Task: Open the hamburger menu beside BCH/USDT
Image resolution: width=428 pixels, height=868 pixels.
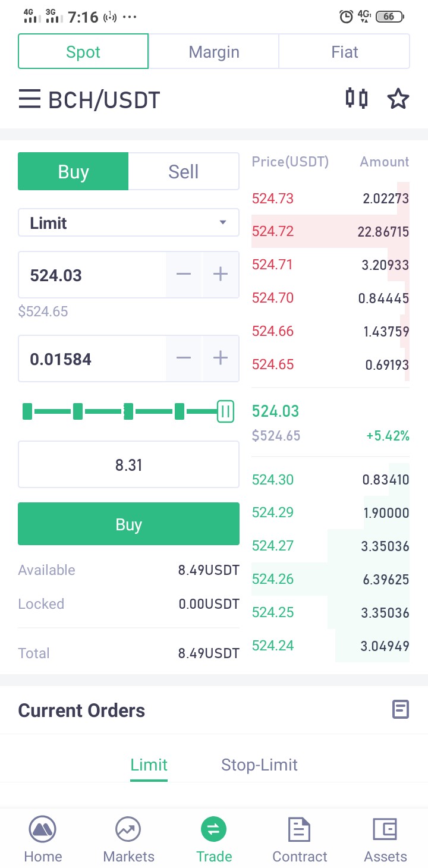Action: (x=29, y=99)
